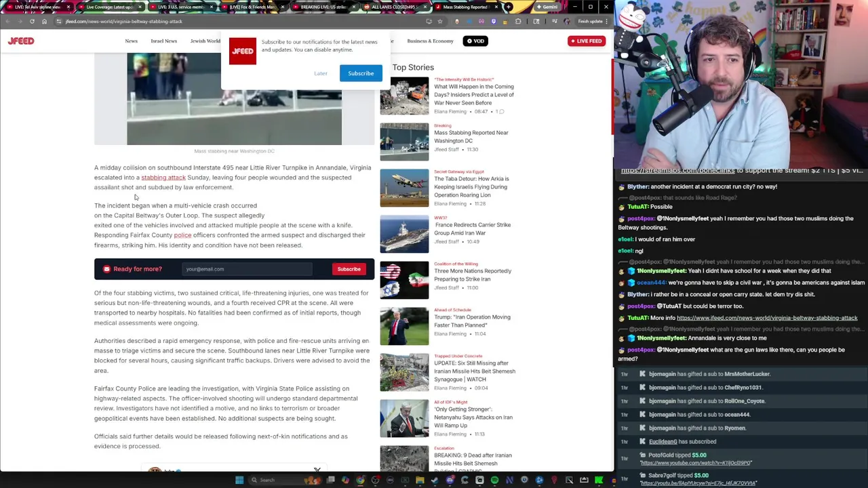
Task: Open 'What Will Happen in the Coming Days?' story
Action: [x=474, y=95]
